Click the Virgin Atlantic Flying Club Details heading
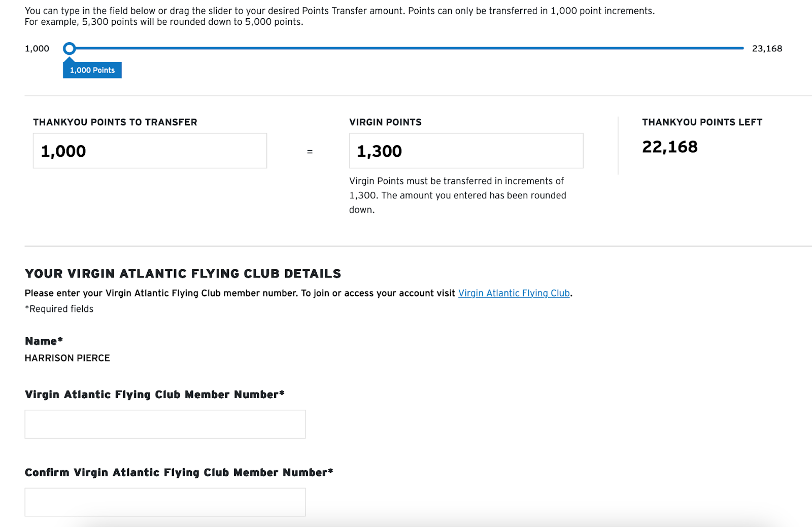Viewport: 812px width, 527px height. (x=183, y=273)
